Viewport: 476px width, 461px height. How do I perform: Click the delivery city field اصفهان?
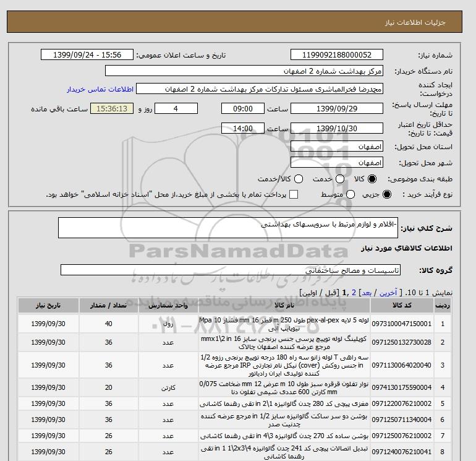tap(337, 163)
